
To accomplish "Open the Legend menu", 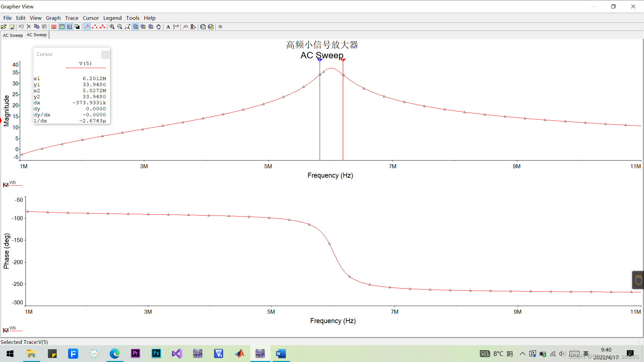I will (112, 18).
